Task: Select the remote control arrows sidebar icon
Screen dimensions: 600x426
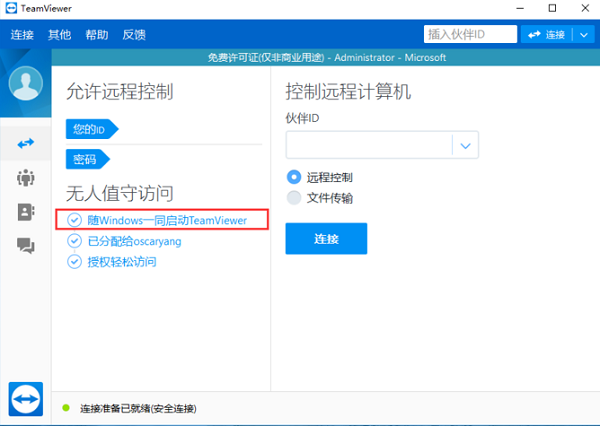Action: (25, 144)
